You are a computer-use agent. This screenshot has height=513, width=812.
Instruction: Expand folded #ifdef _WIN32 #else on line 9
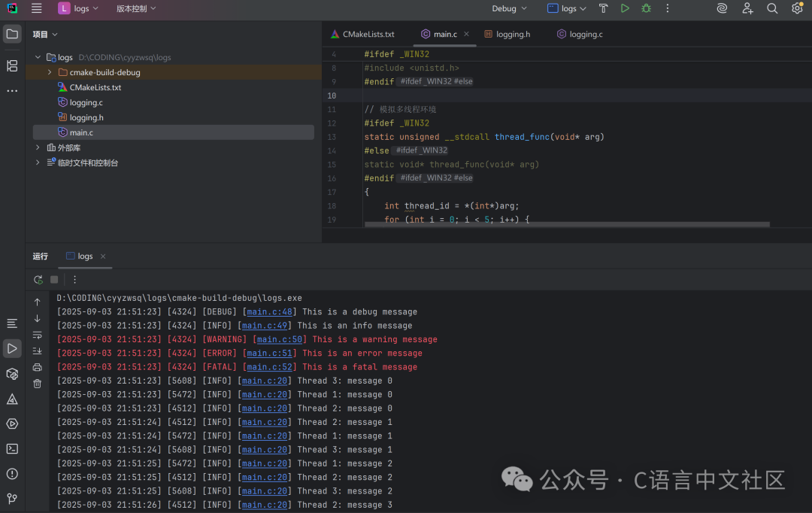coord(436,82)
